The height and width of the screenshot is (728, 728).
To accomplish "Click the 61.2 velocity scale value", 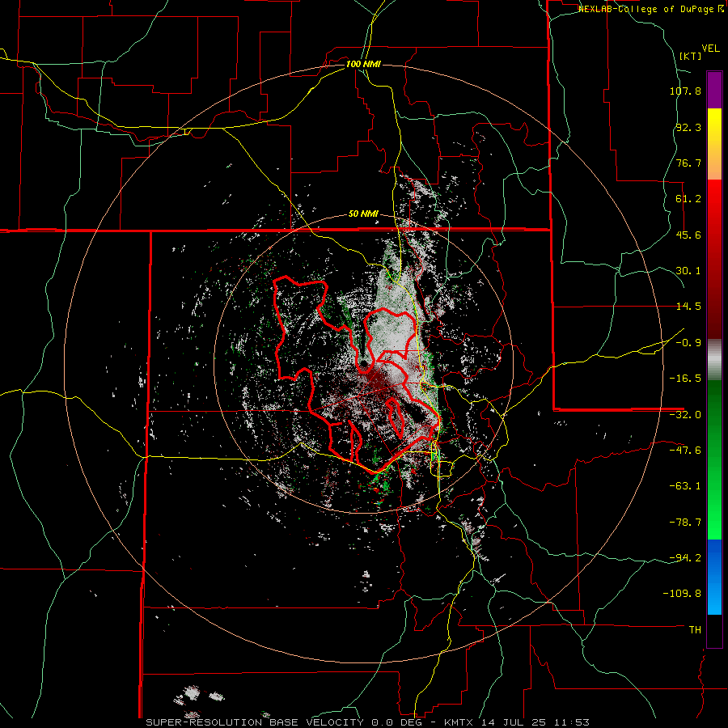I will point(688,199).
